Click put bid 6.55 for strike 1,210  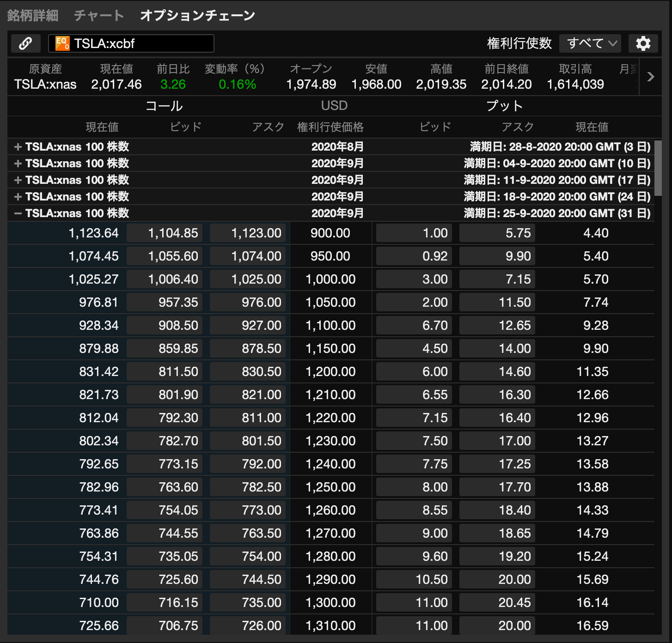point(414,394)
